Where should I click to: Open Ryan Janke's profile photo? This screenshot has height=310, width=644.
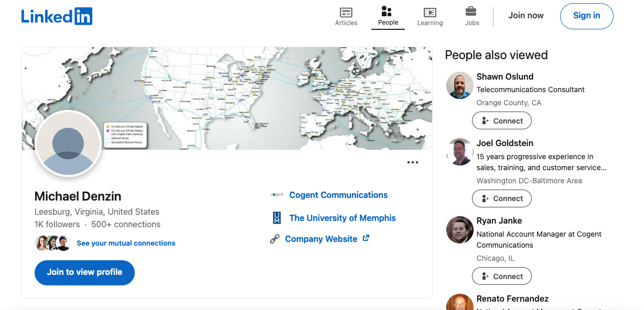pyautogui.click(x=460, y=230)
